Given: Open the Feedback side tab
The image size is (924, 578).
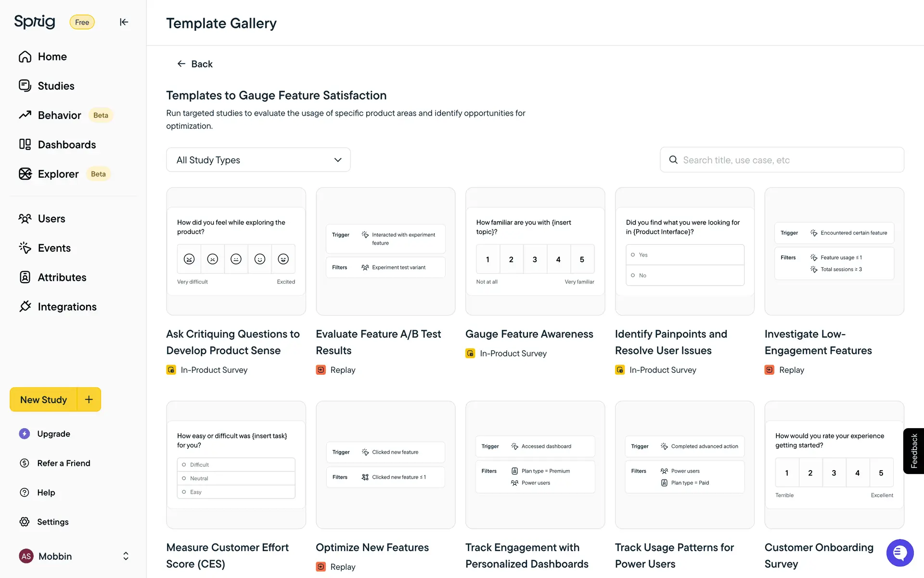Looking at the screenshot, I should click(x=914, y=451).
